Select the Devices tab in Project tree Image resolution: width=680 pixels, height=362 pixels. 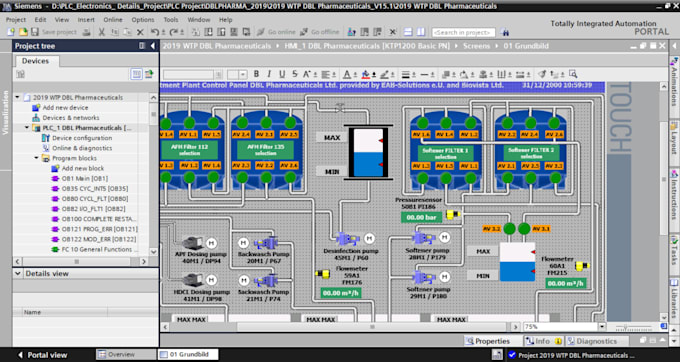click(x=36, y=61)
